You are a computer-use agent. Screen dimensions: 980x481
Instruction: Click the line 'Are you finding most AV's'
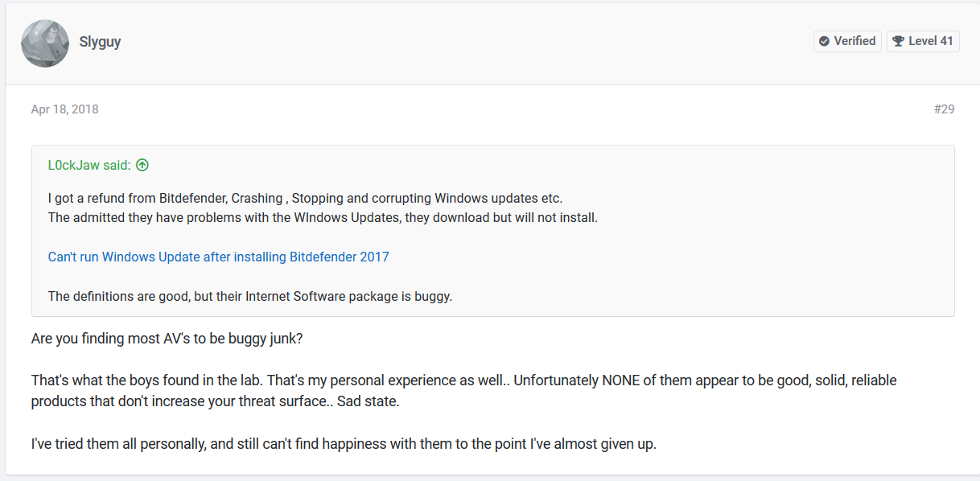tap(167, 339)
